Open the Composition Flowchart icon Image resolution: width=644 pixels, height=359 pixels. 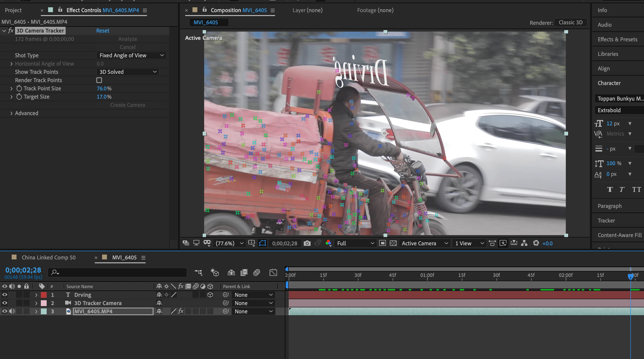(x=524, y=243)
